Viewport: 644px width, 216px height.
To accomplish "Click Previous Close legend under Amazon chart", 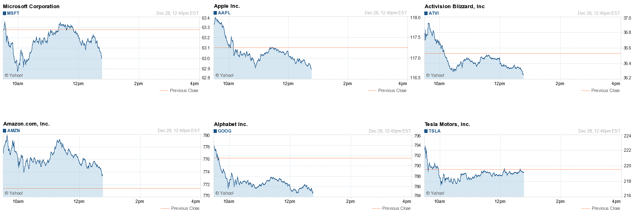I will coord(185,208).
